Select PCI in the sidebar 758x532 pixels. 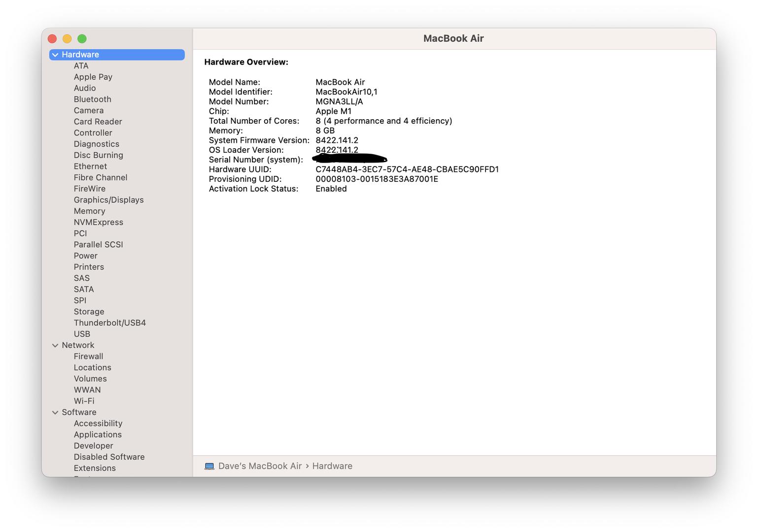point(80,233)
